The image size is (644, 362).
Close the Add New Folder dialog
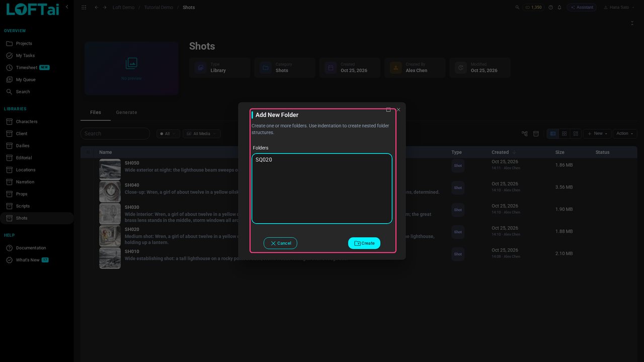(x=398, y=110)
